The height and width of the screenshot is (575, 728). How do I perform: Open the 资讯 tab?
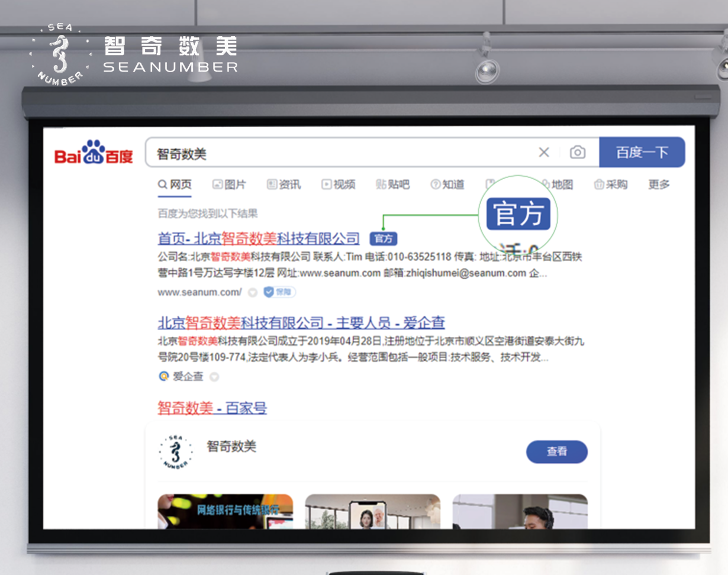(284, 185)
